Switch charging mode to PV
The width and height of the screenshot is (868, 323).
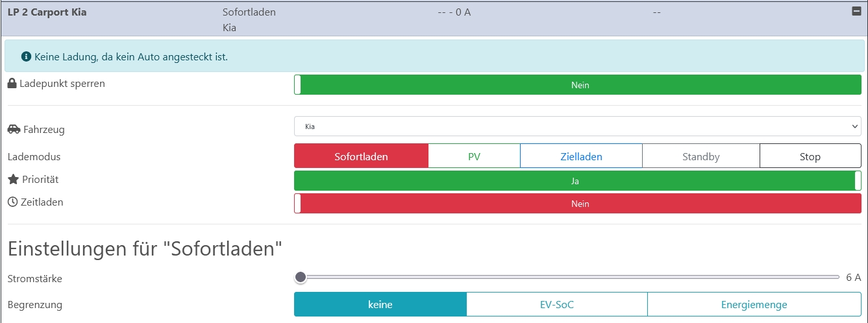[474, 156]
